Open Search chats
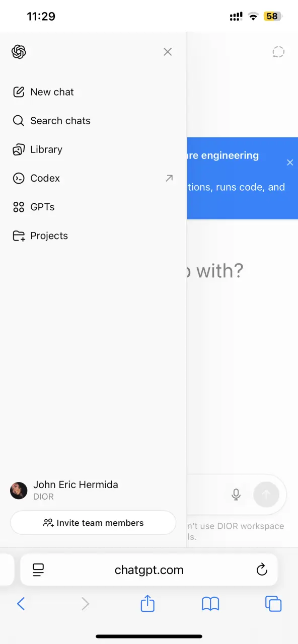Viewport: 298px width, 644px height. (x=93, y=121)
